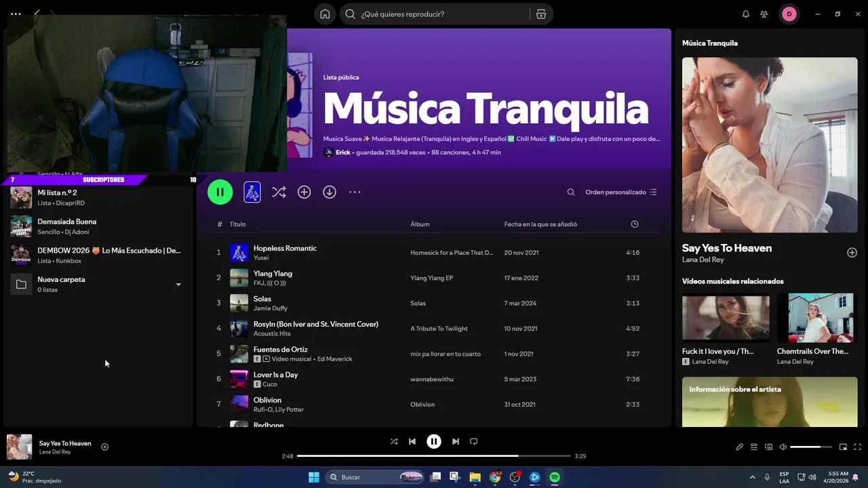Sort by Título column header
Screen dimensions: 868x488
pos(237,224)
